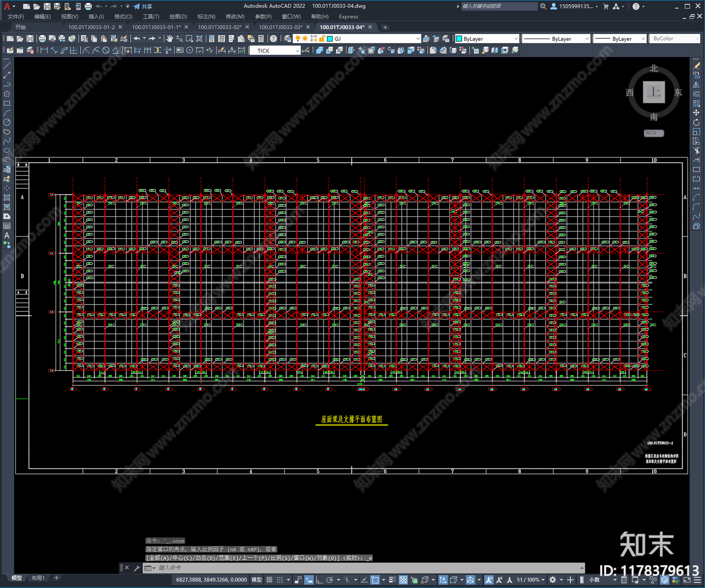
Task: Pick the Erase tool on the right modify toolbar
Action: click(696, 66)
